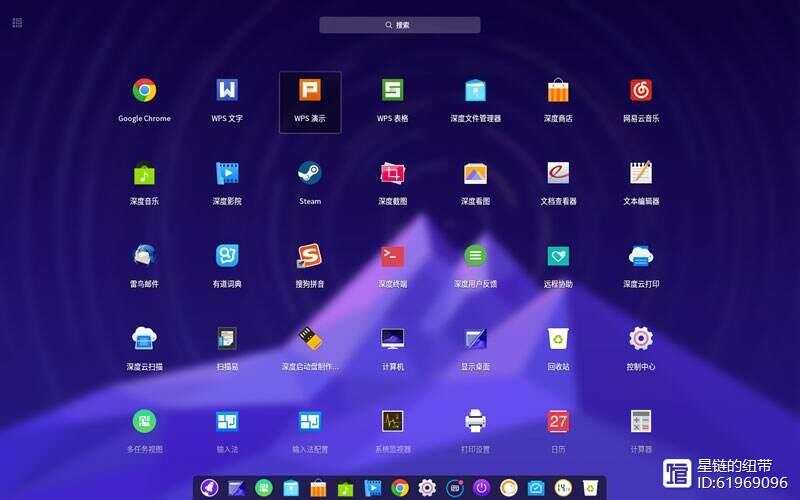
Task: Open 控制中心 in the app grid
Action: (x=641, y=339)
